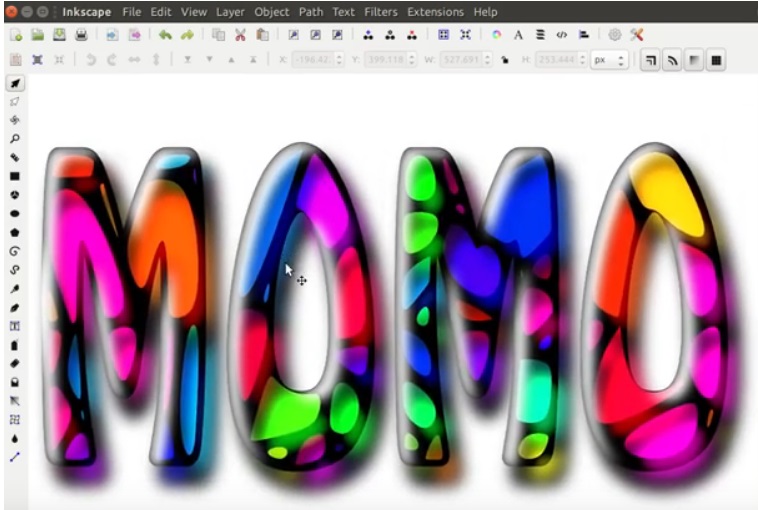Select the Paint bucket tool
The image size is (758, 510).
coord(15,382)
